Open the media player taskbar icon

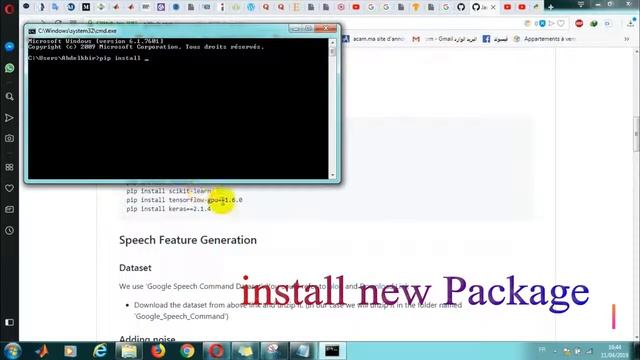[x=70, y=351]
